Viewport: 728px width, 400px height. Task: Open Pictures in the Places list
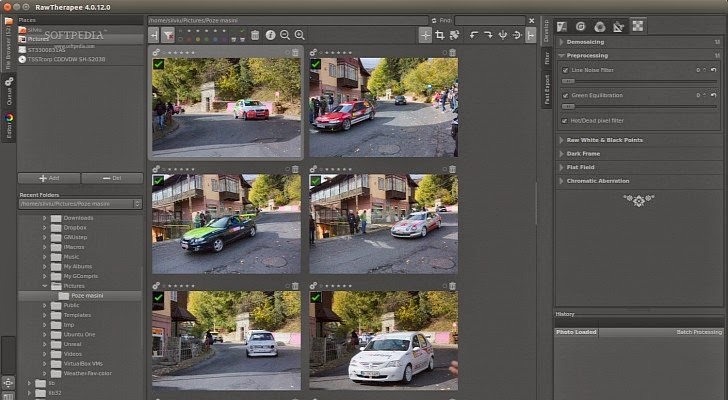point(80,39)
